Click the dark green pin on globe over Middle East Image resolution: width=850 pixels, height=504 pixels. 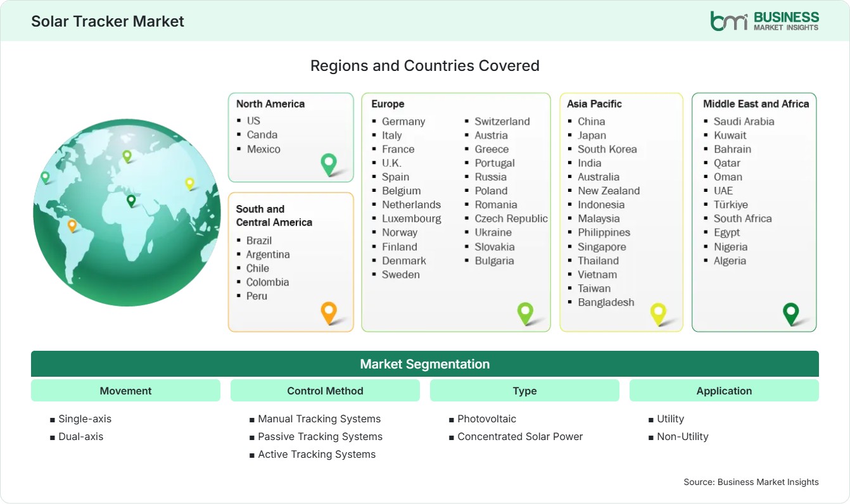pos(131,201)
